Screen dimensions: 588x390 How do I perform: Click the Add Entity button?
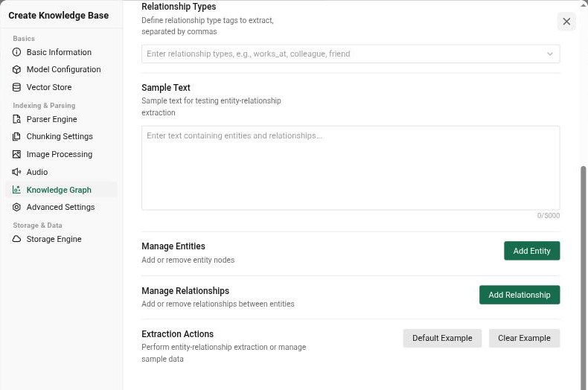[x=531, y=251]
